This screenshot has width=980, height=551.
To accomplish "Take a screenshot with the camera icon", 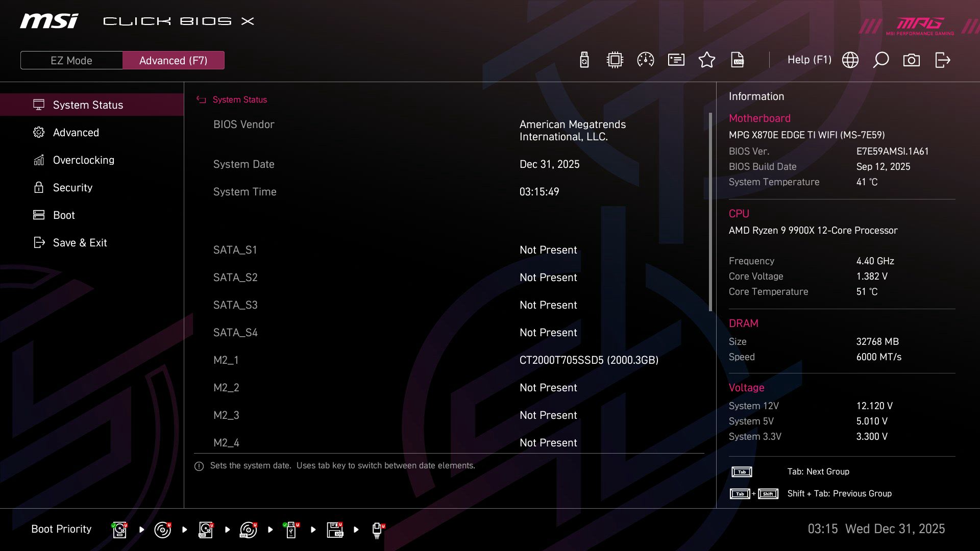I will click(x=912, y=60).
